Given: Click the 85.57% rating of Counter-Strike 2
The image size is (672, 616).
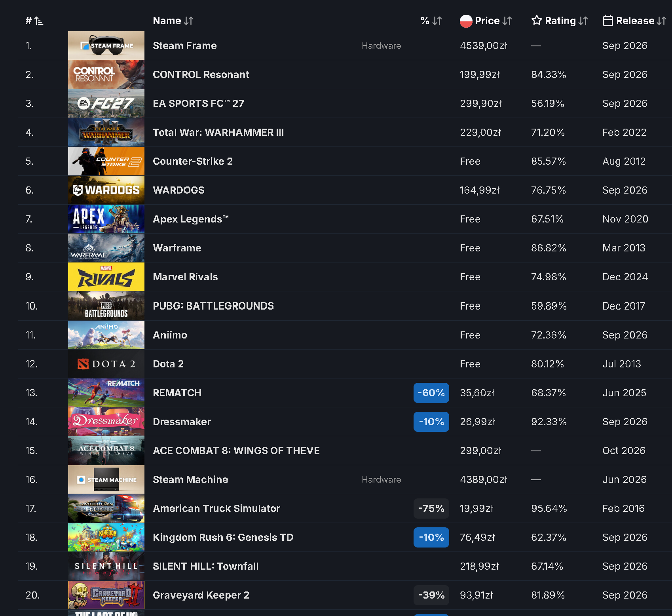Looking at the screenshot, I should pos(549,161).
